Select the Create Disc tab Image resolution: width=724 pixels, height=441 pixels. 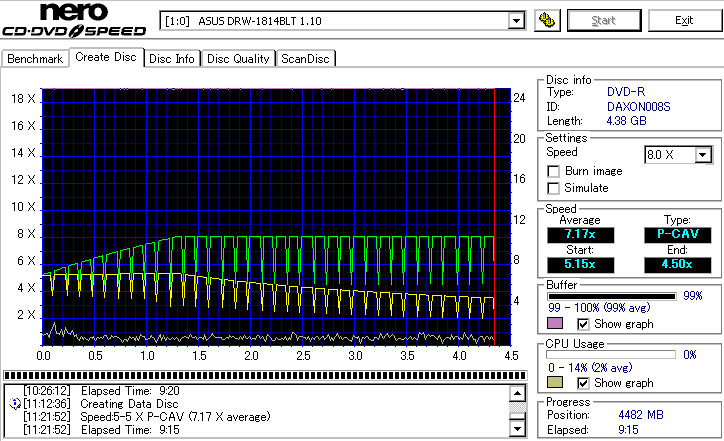(x=105, y=57)
